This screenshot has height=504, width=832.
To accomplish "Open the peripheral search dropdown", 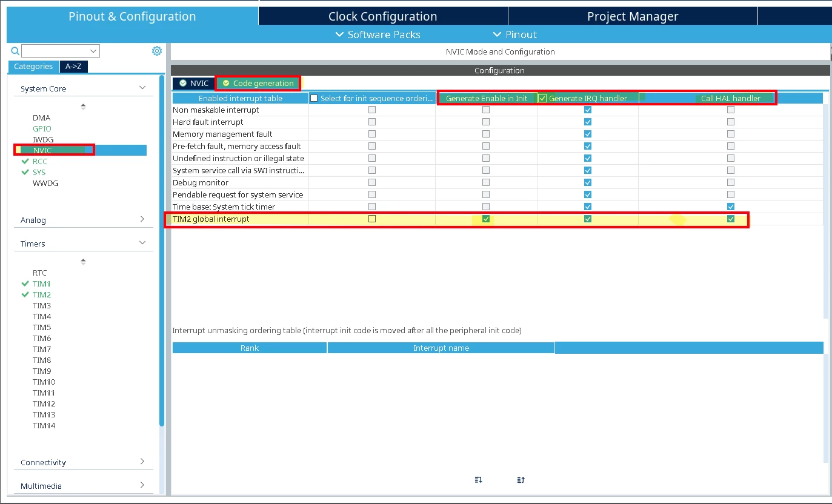I will point(94,51).
